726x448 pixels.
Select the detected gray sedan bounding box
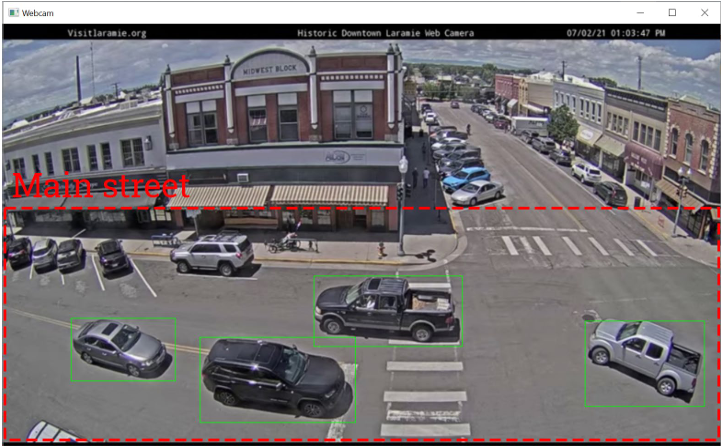(122, 349)
